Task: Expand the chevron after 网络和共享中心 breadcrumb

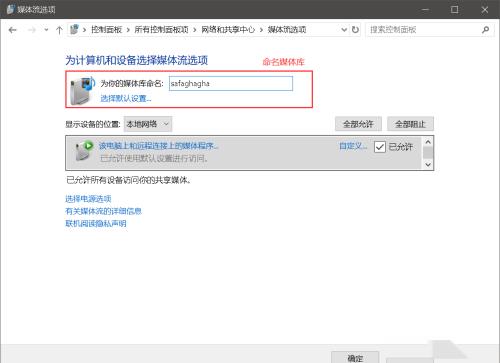Action: (261, 30)
